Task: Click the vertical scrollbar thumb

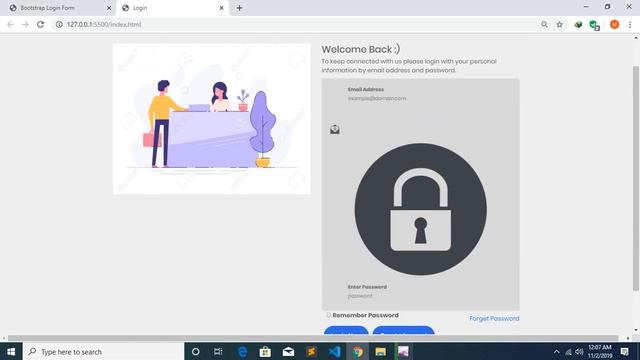Action: click(x=636, y=178)
